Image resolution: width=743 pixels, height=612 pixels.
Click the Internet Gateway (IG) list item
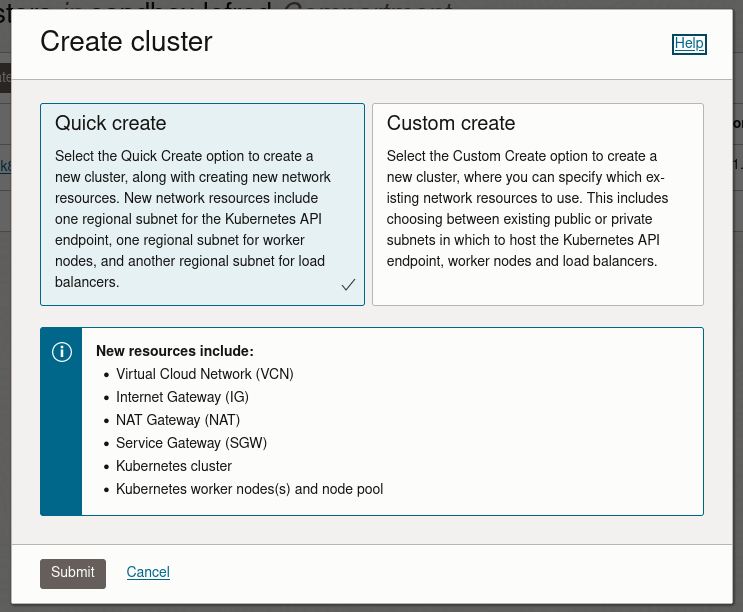pos(182,397)
